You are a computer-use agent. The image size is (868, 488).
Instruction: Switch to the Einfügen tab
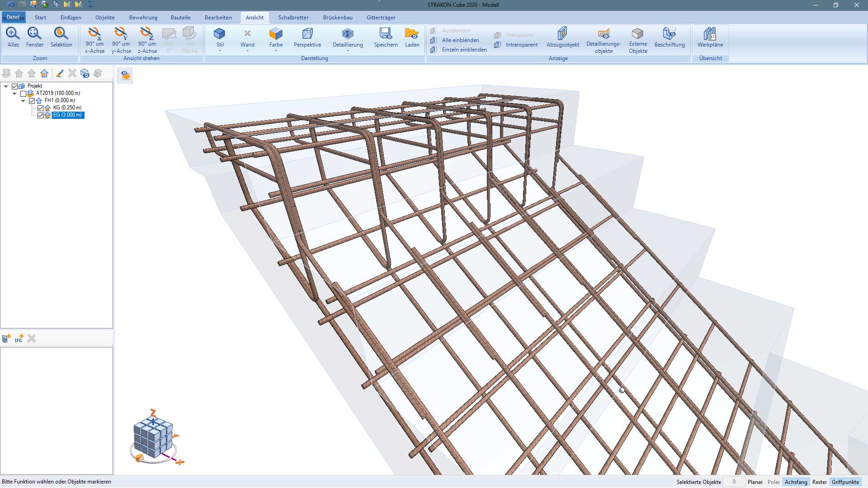point(71,18)
